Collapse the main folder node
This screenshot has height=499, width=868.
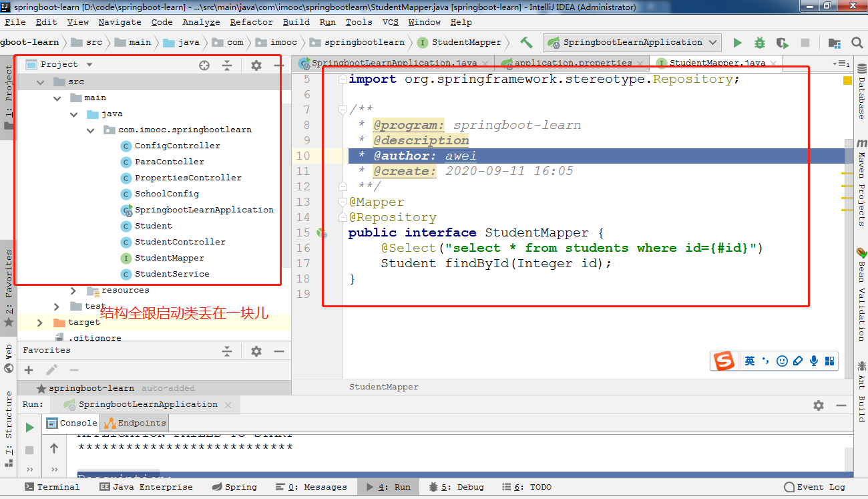tap(57, 98)
